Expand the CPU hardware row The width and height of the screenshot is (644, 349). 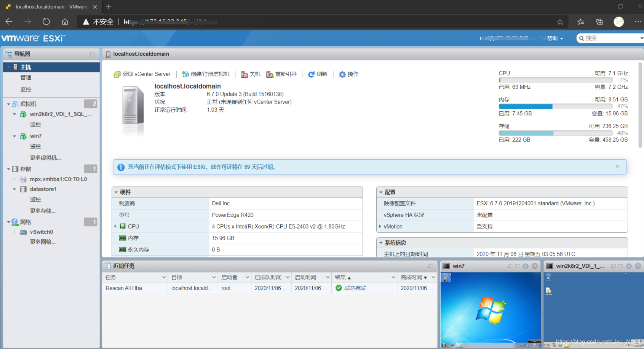click(115, 226)
